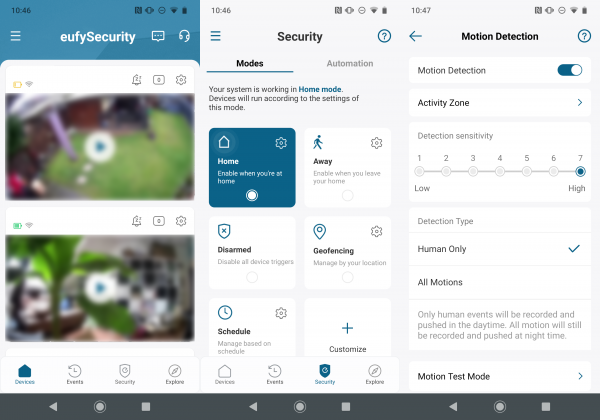Open help icon on Security screen
Screen dimensions: 600x420
pos(384,36)
